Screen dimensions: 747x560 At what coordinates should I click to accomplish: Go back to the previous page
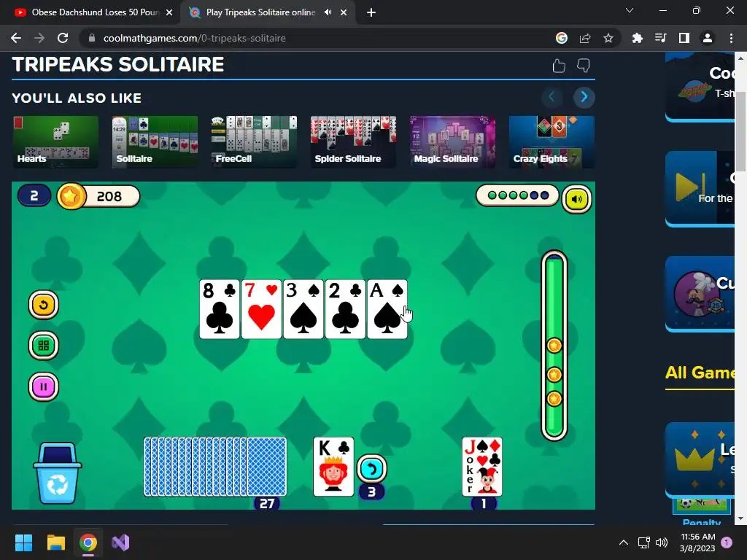(16, 38)
